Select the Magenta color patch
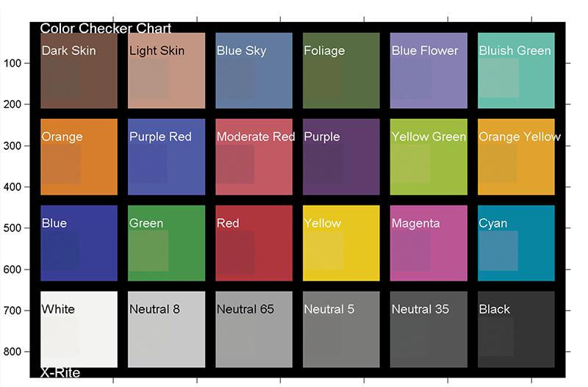 click(x=429, y=243)
